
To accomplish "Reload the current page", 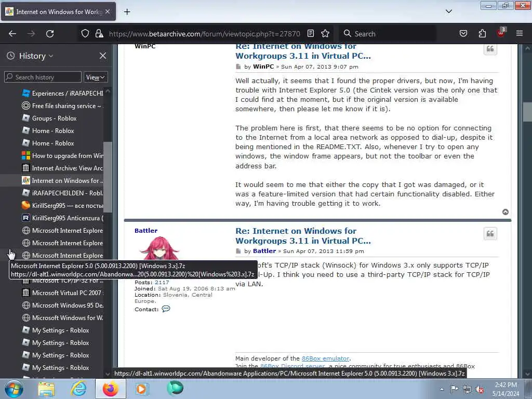I will click(x=50, y=34).
